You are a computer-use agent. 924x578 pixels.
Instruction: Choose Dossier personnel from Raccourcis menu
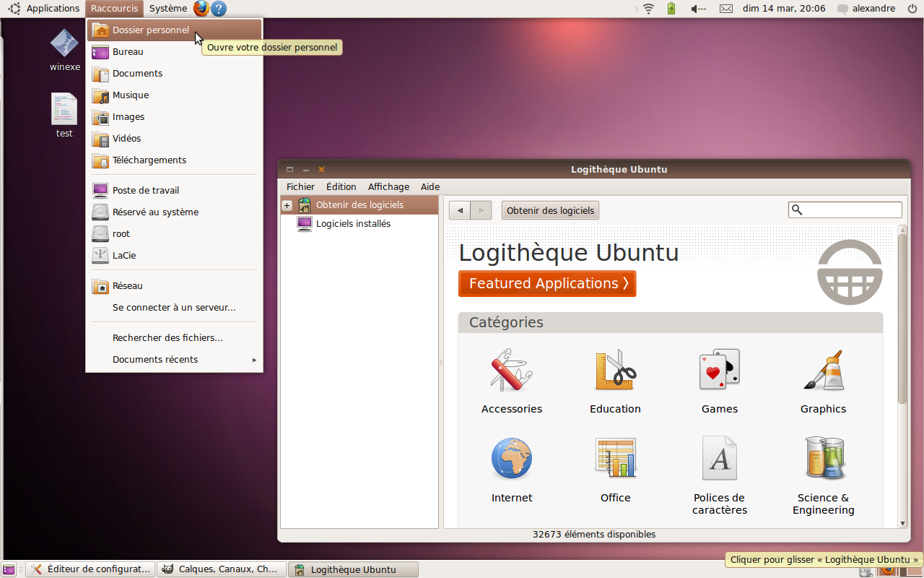tap(174, 30)
